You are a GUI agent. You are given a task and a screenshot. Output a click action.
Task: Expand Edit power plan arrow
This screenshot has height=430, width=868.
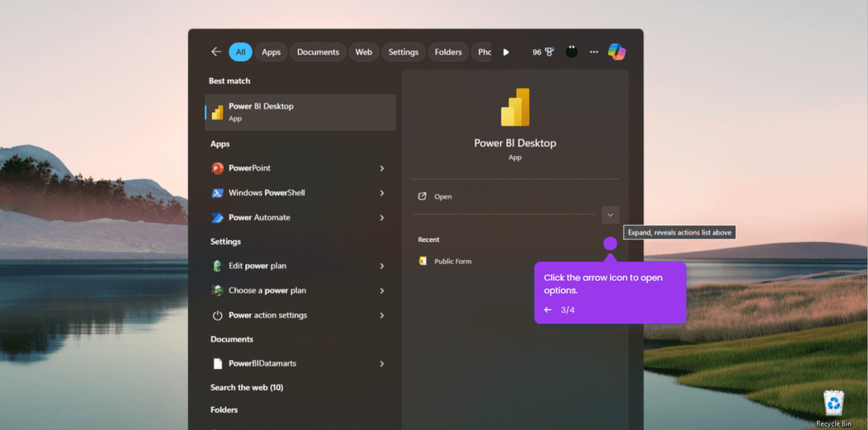coord(382,266)
